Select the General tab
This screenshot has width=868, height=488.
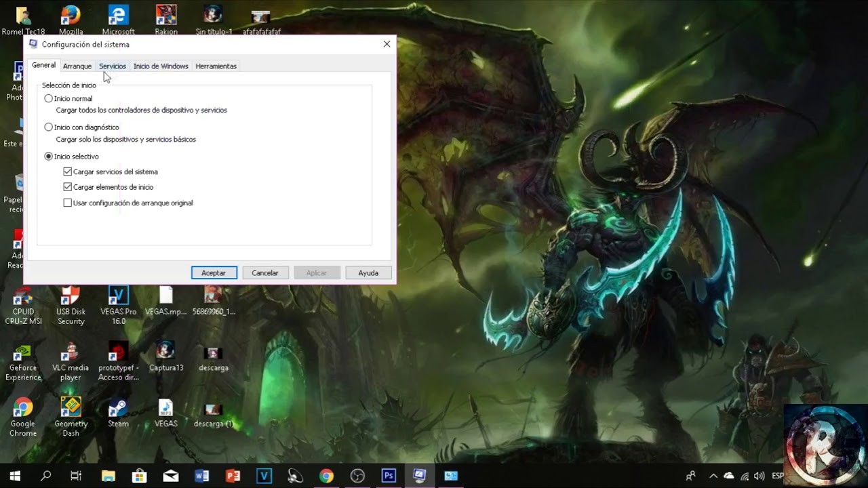click(x=43, y=65)
